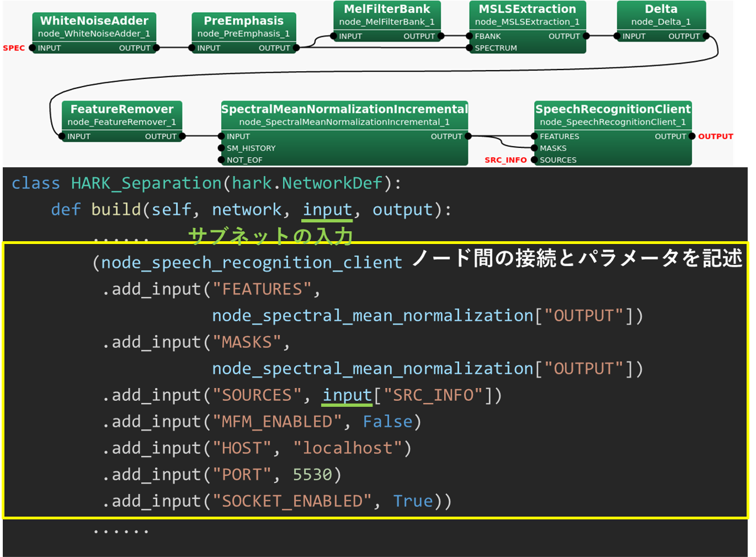Select the WhiteNoiseAdder node title

(94, 21)
